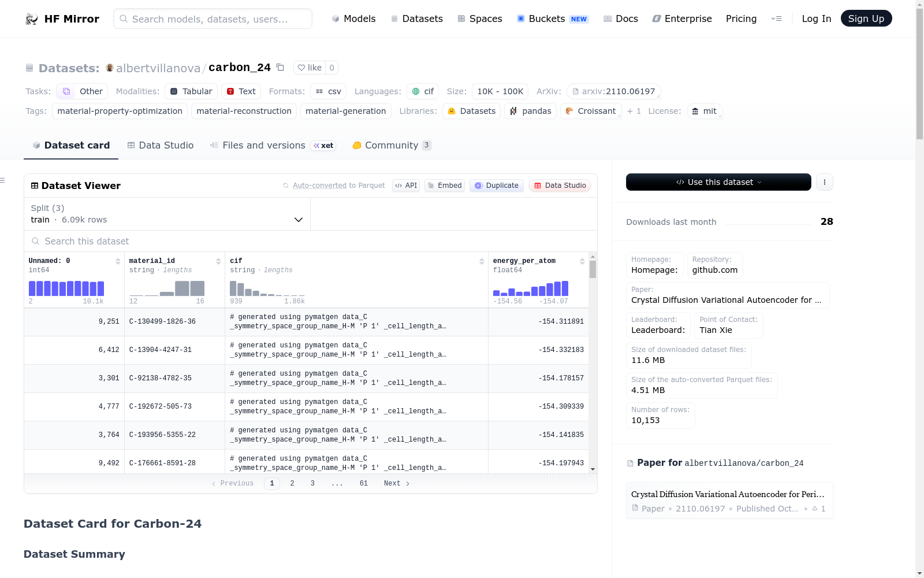
Task: Sort the energy_per_atom column with its arrows
Action: [582, 261]
